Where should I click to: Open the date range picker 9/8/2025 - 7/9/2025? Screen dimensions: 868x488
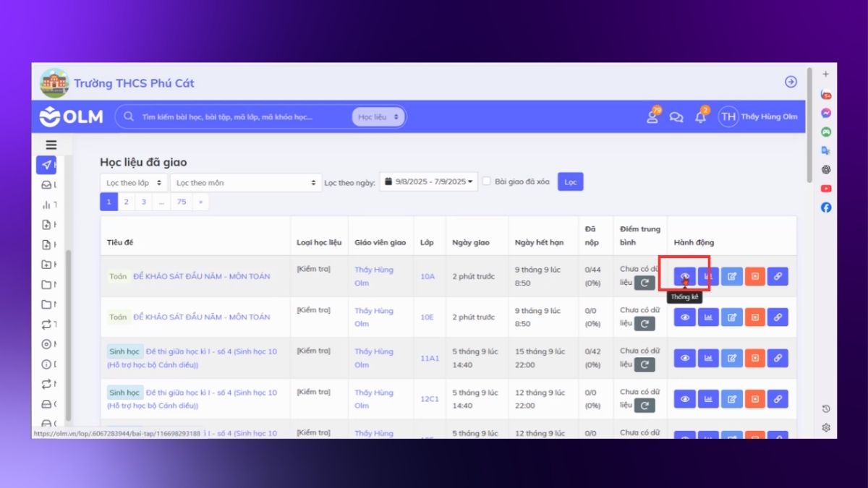click(x=428, y=182)
